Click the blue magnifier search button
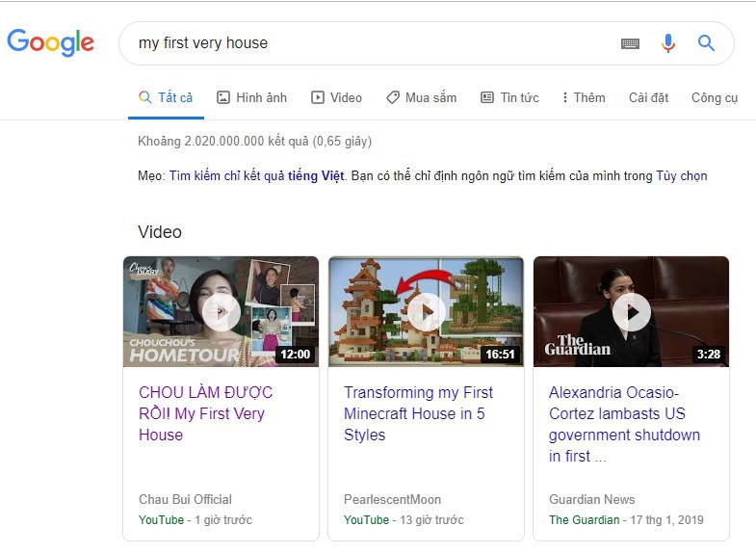 [706, 43]
